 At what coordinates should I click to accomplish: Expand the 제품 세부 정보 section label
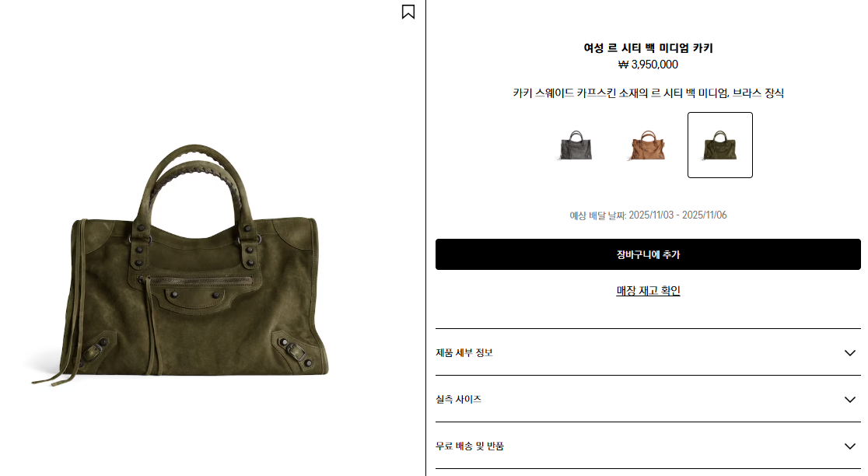[464, 352]
